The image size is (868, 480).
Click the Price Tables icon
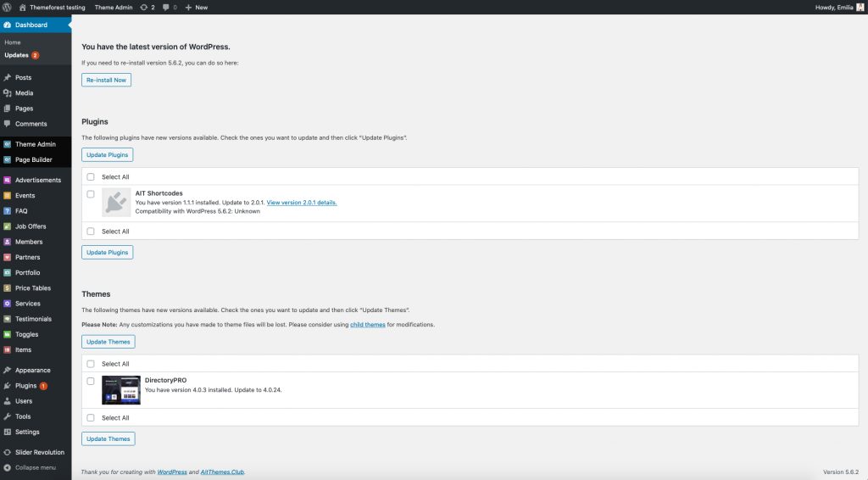7,287
